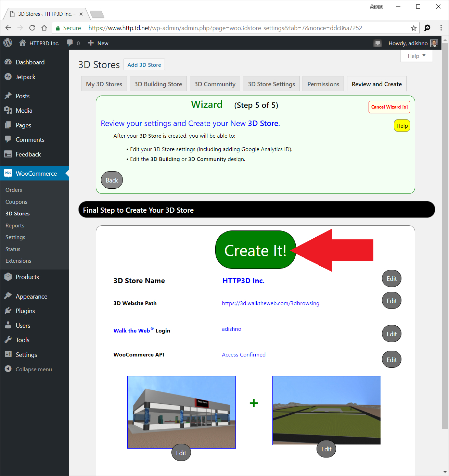Viewport: 449px width, 476px height.
Task: Go Back to previous wizard step
Action: pyautogui.click(x=112, y=180)
